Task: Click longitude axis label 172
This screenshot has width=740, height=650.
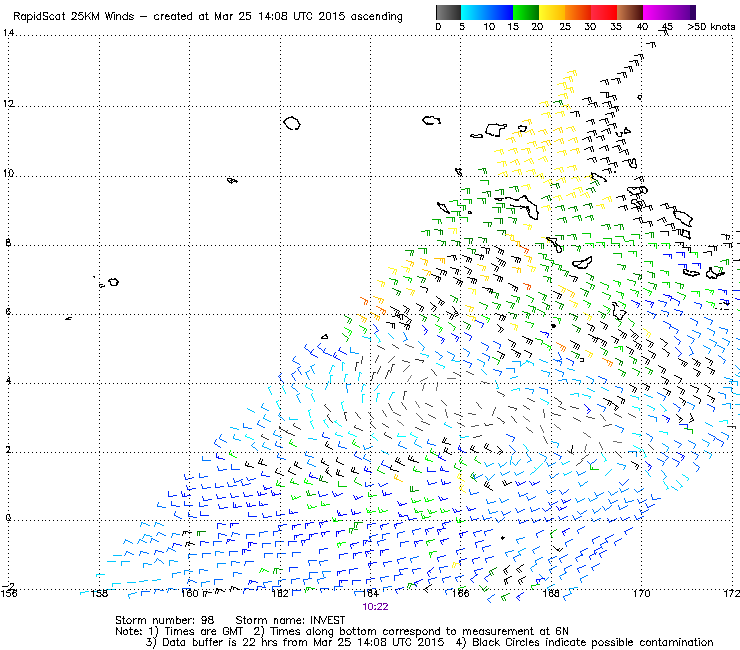Action: point(732,593)
